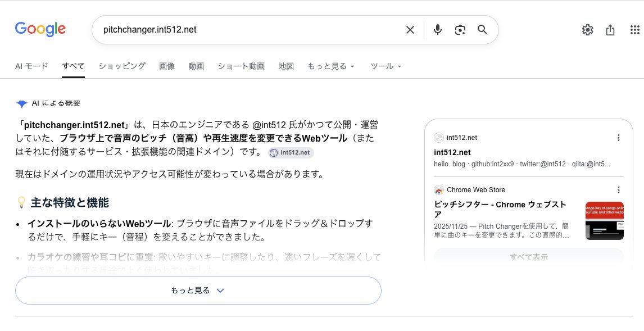The image size is (644, 331).
Task: Click the すべて表示 button
Action: 529,257
